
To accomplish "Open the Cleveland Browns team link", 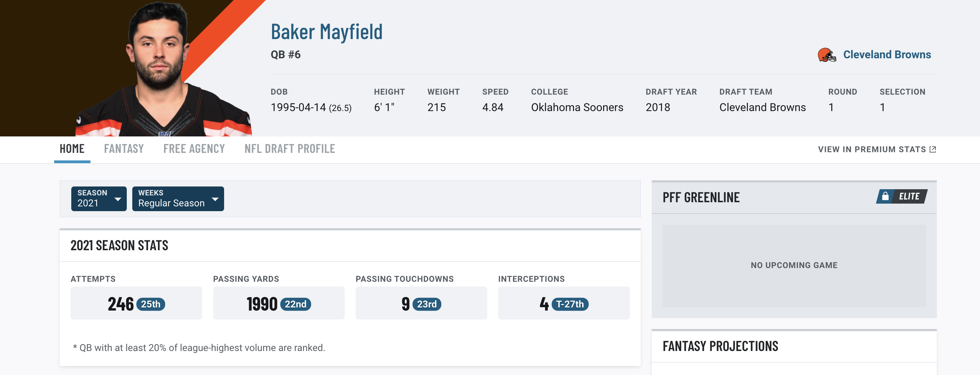I will pyautogui.click(x=887, y=55).
